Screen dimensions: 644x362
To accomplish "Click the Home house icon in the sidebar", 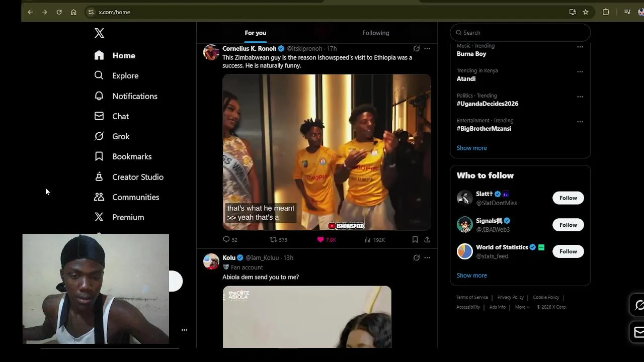I will (x=99, y=55).
